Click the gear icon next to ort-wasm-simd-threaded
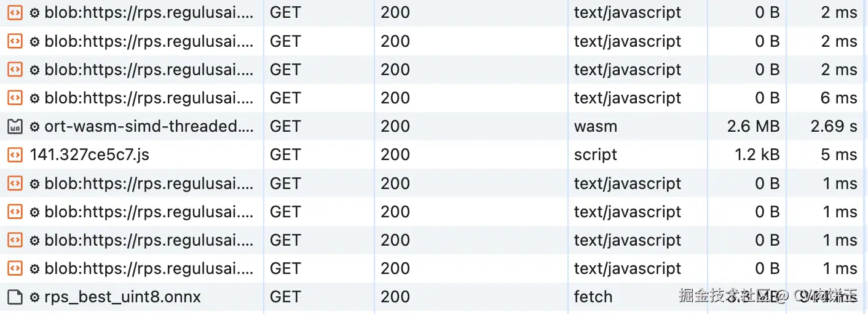The image size is (868, 314). coord(35,127)
